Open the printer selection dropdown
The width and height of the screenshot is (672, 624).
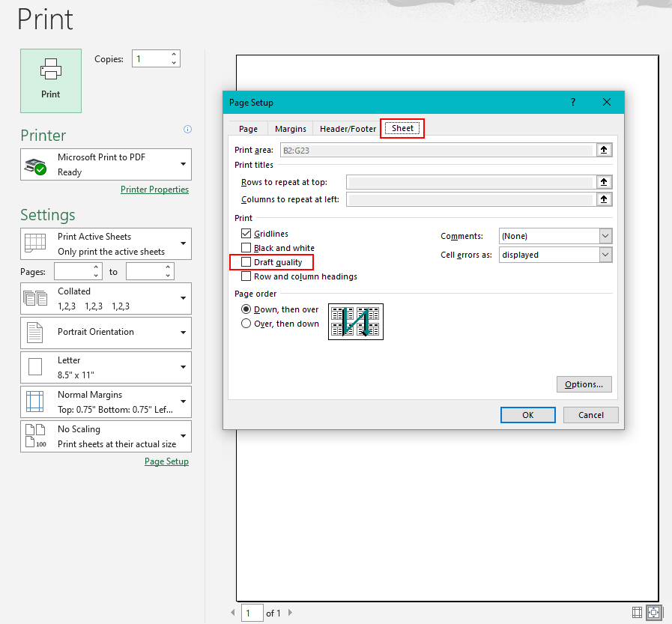[x=182, y=164]
